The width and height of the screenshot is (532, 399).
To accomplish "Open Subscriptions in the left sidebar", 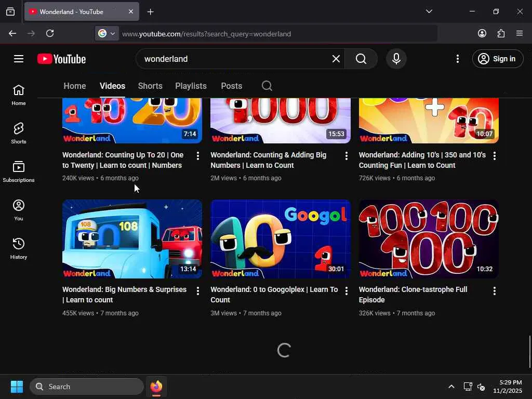I will point(19,171).
